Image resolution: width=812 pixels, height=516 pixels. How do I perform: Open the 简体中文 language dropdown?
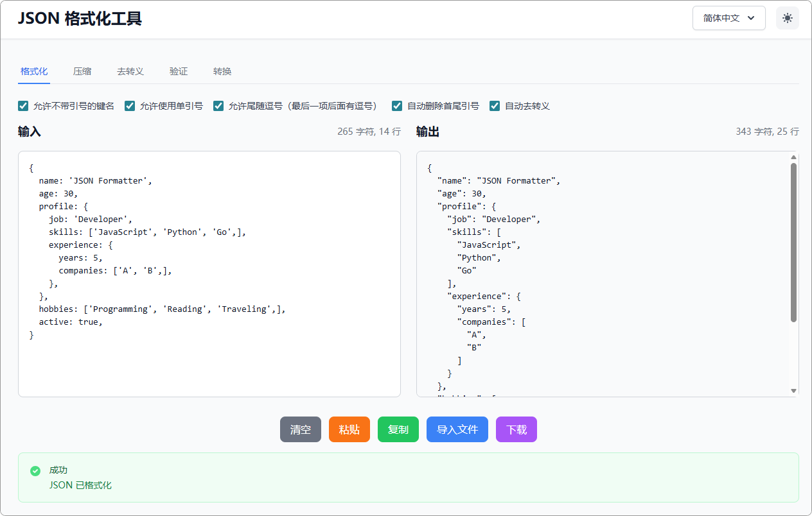(x=728, y=18)
